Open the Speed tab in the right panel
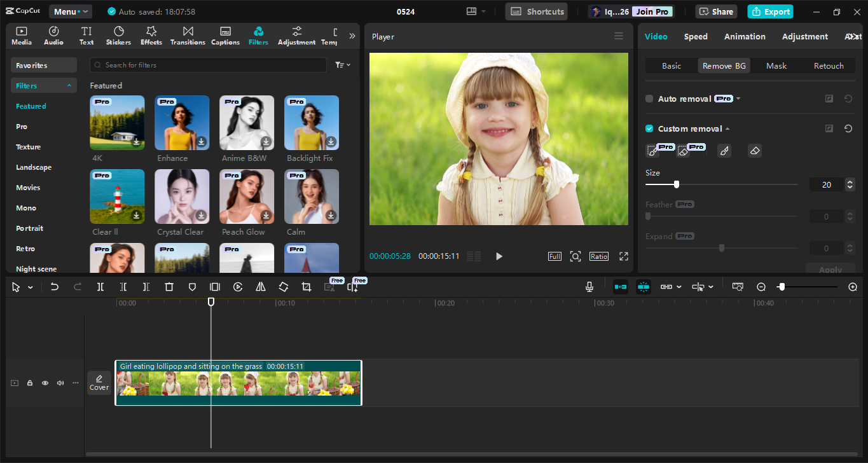Viewport: 868px width, 463px height. coord(695,36)
